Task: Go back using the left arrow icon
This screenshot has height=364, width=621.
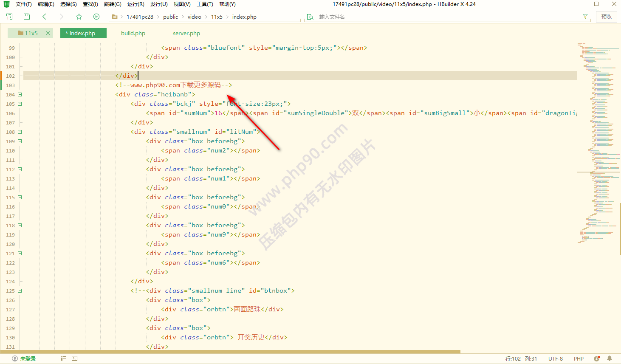Action: (44, 17)
